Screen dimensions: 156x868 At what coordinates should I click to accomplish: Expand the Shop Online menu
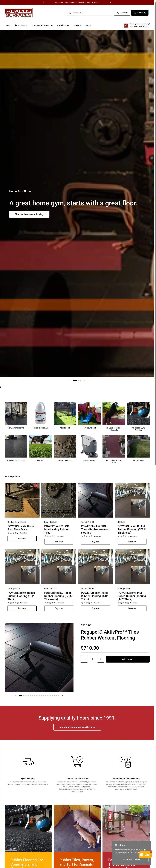click(21, 25)
